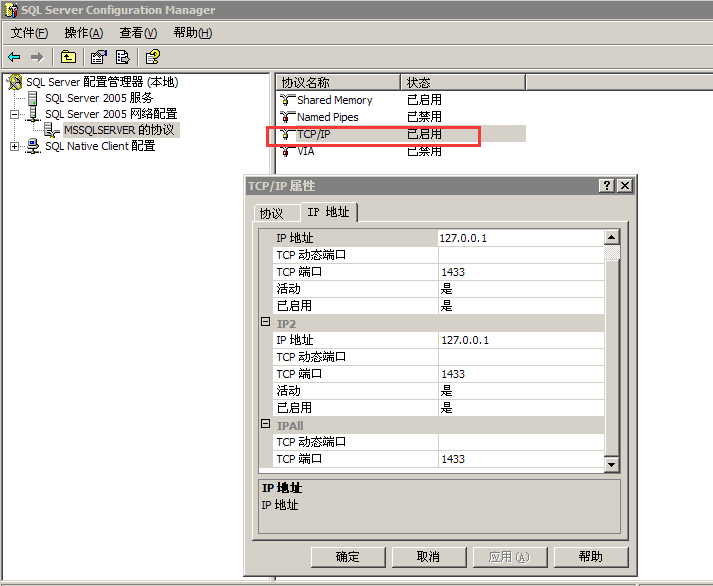Collapse the IPAll section
This screenshot has height=586, width=713.
coord(265,425)
